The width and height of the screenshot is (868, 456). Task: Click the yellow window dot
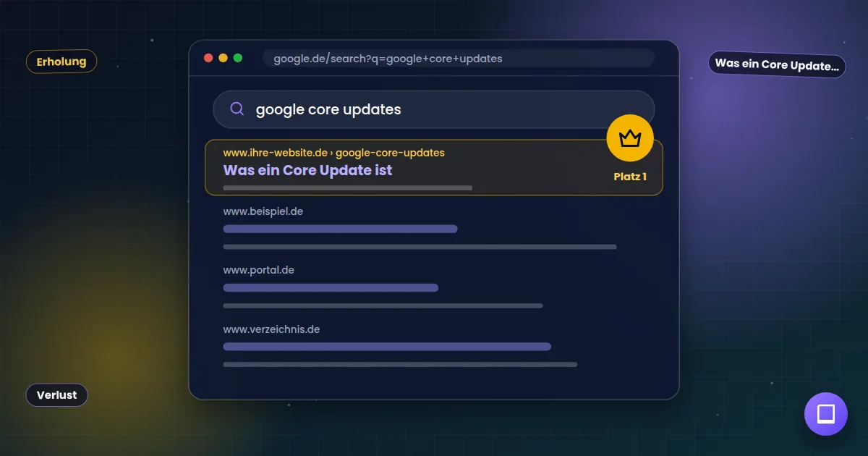(223, 58)
